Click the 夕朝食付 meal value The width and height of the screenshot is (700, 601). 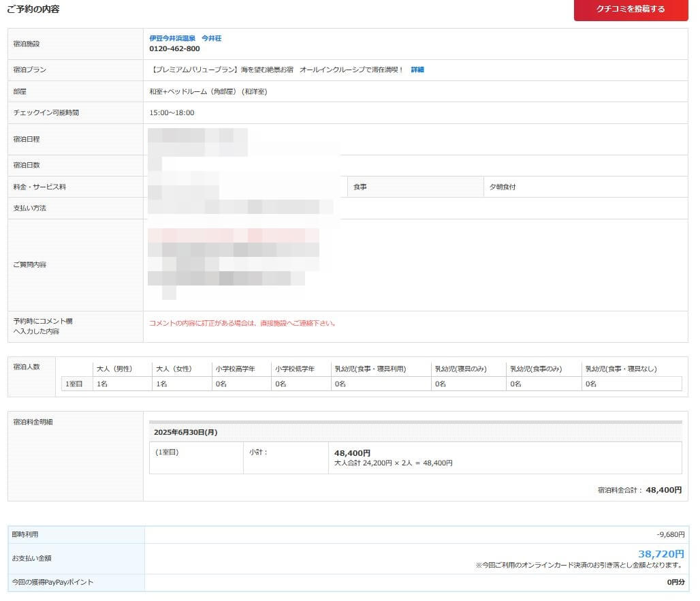[x=503, y=187]
